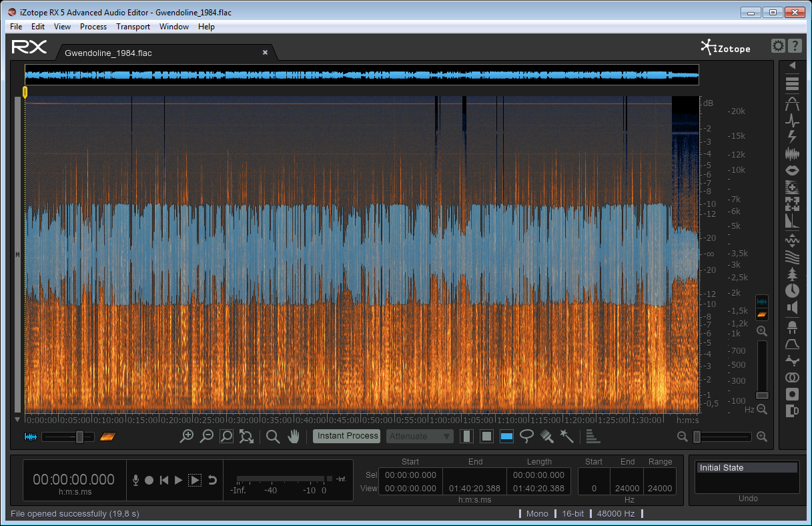Arm input monitoring microphone button
The image size is (812, 526).
(135, 480)
